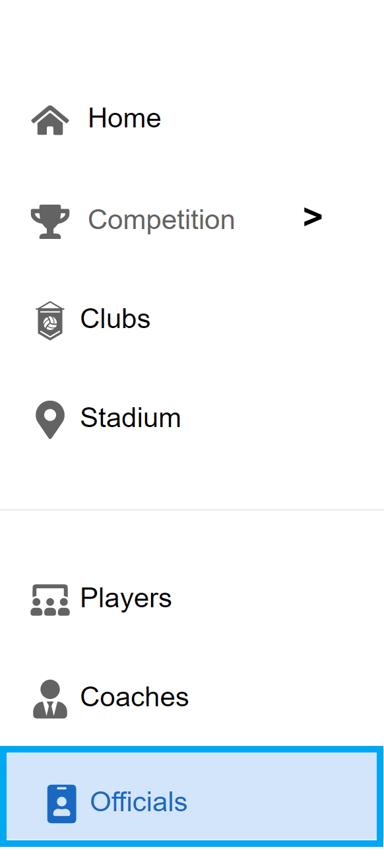
Task: Click the Competition trophy icon
Action: 50,221
